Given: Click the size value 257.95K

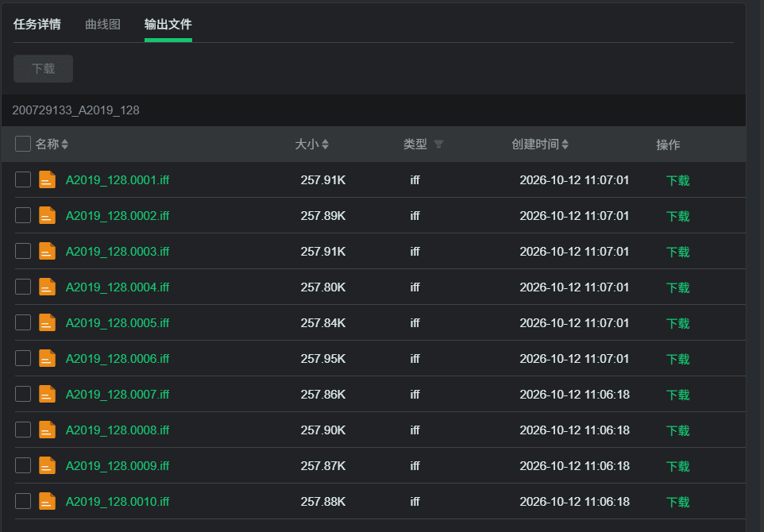Looking at the screenshot, I should tap(323, 359).
